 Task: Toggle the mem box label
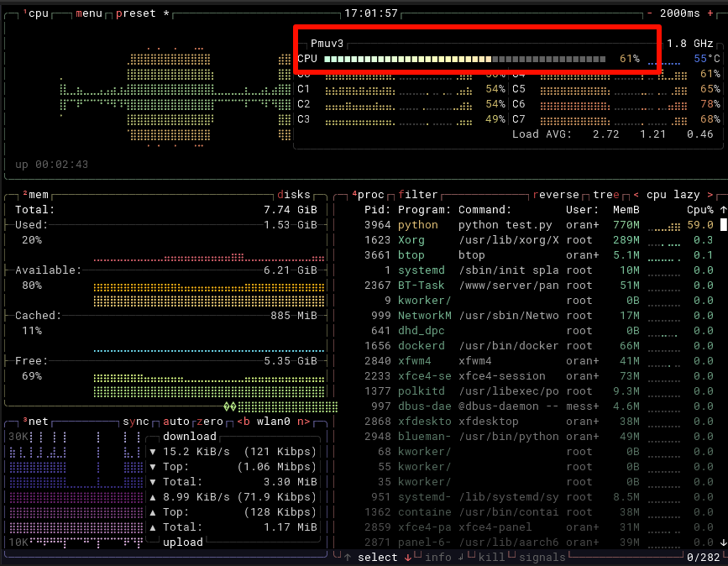coord(36,195)
